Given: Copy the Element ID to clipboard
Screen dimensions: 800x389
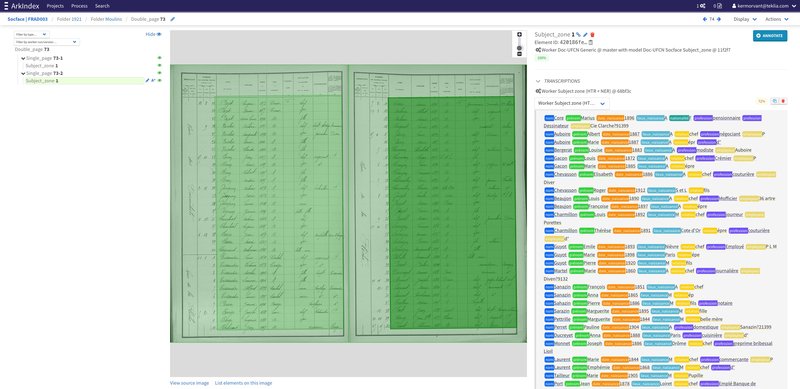Looking at the screenshot, I should coord(591,42).
